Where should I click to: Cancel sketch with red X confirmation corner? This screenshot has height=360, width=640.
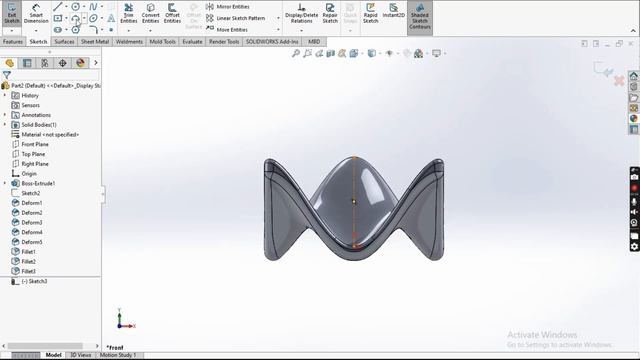(x=619, y=80)
